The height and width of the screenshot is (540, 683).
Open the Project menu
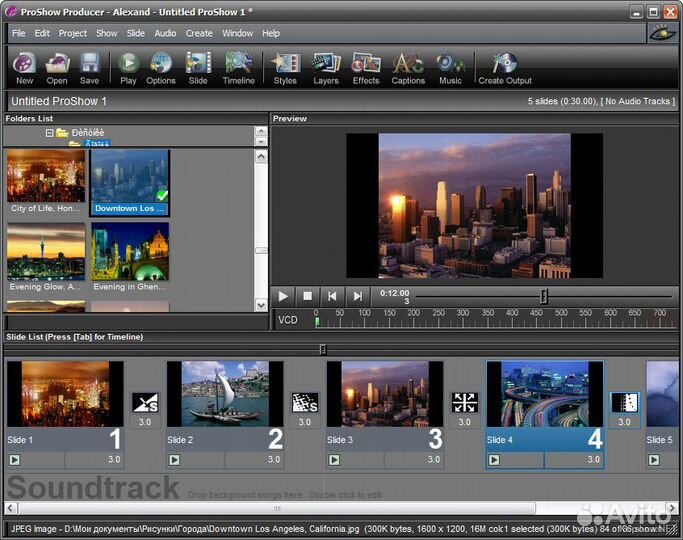click(x=72, y=33)
